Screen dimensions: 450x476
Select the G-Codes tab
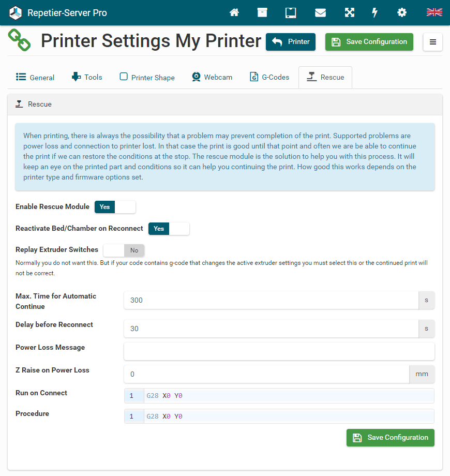coord(269,77)
